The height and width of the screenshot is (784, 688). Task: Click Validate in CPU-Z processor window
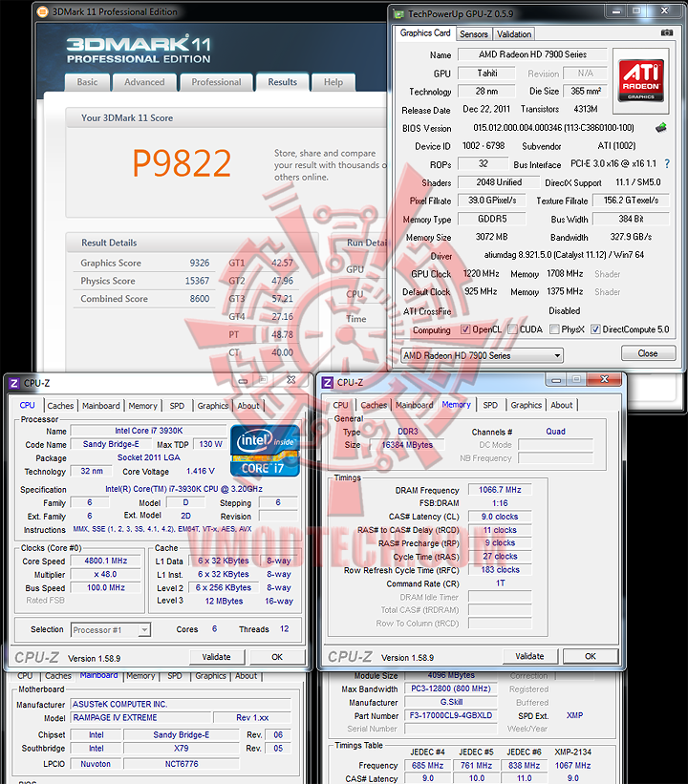217,657
